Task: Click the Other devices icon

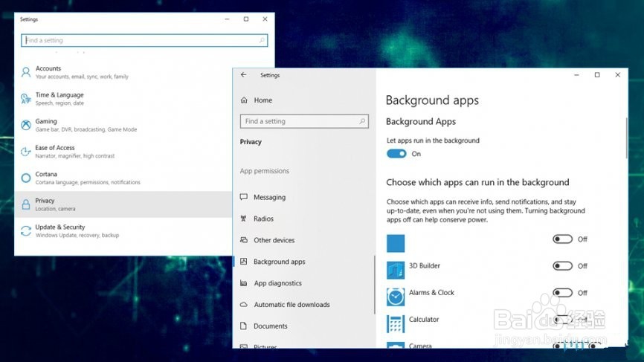Action: (x=244, y=240)
